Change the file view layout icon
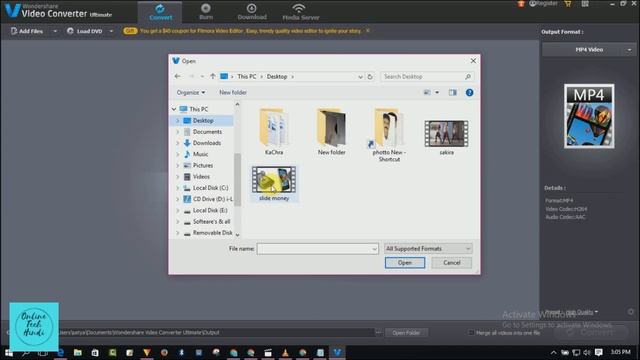The image size is (640, 360). 427,93
